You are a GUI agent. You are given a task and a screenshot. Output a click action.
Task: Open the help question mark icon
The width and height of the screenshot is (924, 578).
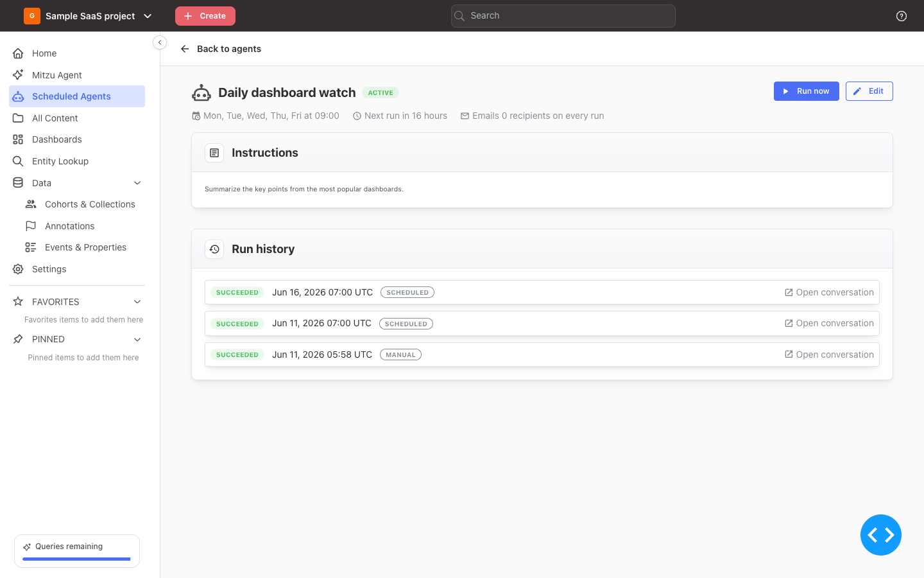(902, 16)
